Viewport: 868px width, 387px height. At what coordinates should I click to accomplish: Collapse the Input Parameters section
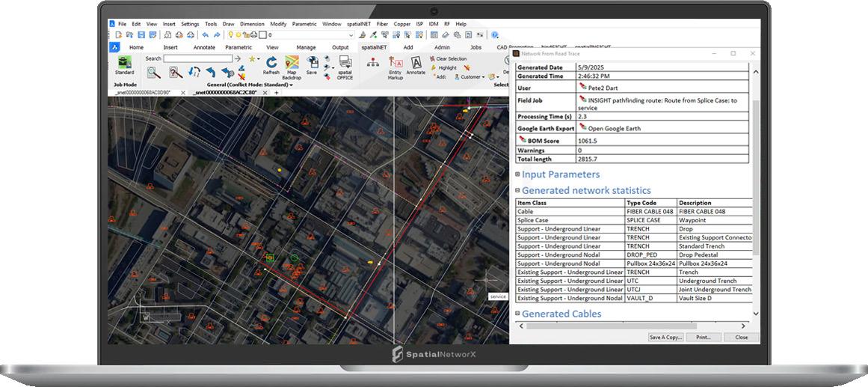click(x=517, y=174)
